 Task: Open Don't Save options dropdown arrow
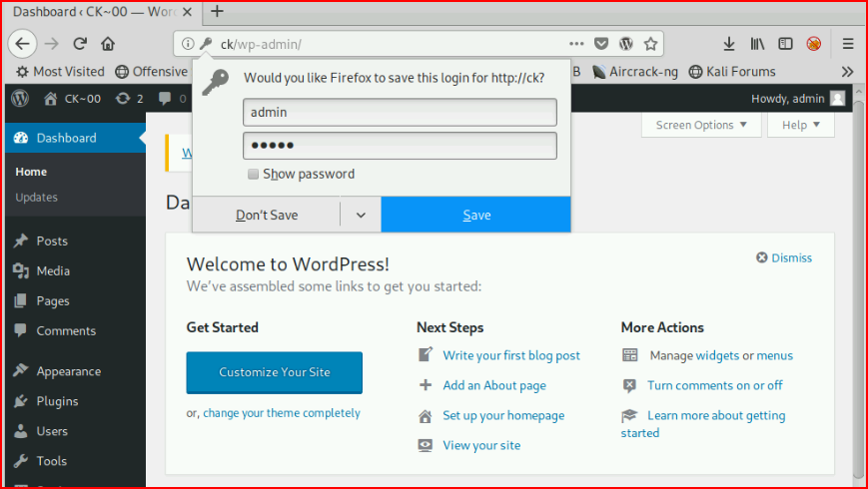click(x=361, y=215)
